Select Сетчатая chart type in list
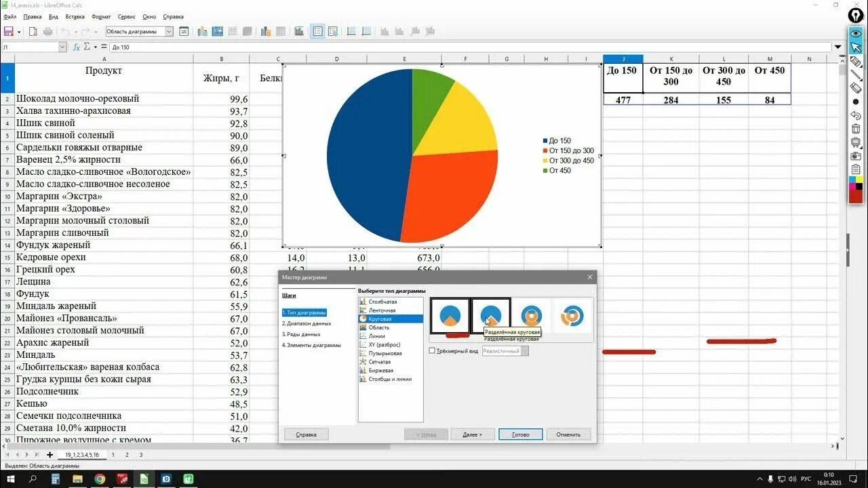Screen dimensions: 868x488 tap(391, 362)
